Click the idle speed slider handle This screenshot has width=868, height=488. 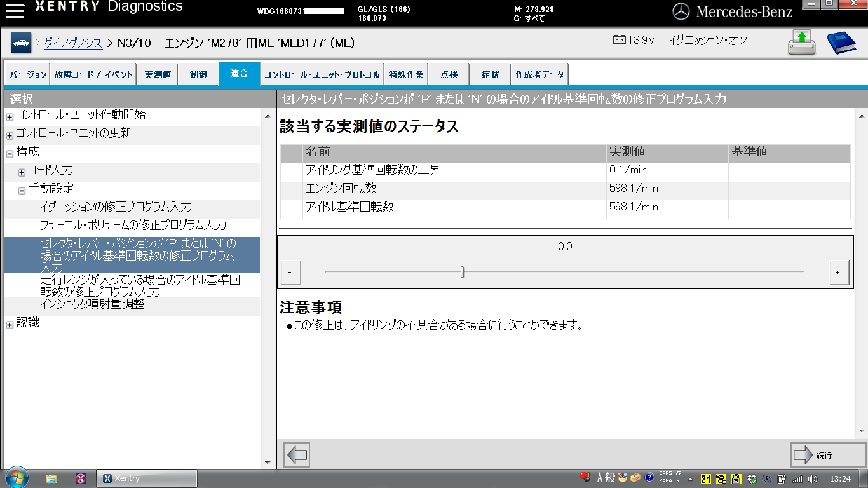463,272
